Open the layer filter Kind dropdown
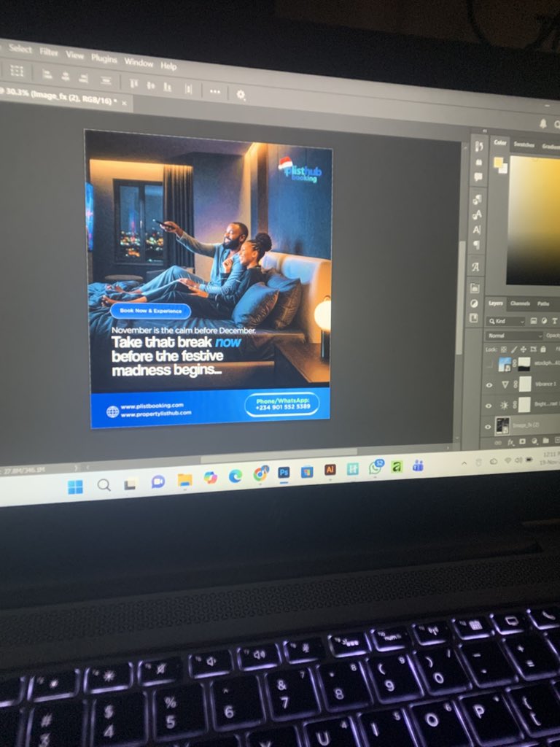 (x=506, y=321)
